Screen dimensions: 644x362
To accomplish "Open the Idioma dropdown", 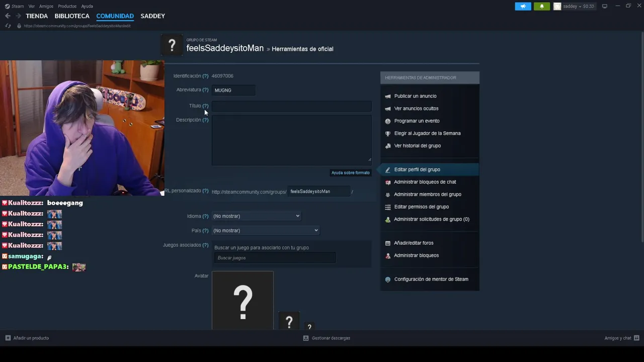I will (256, 216).
